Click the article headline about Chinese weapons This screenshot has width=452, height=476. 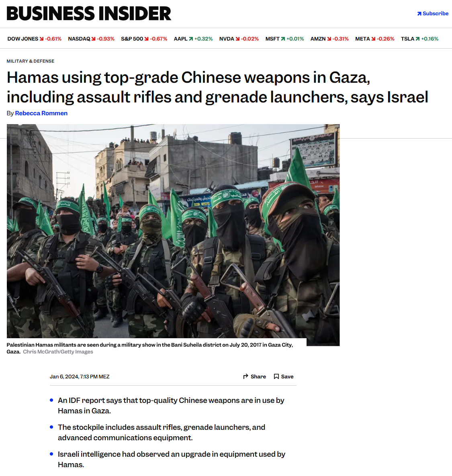(217, 87)
